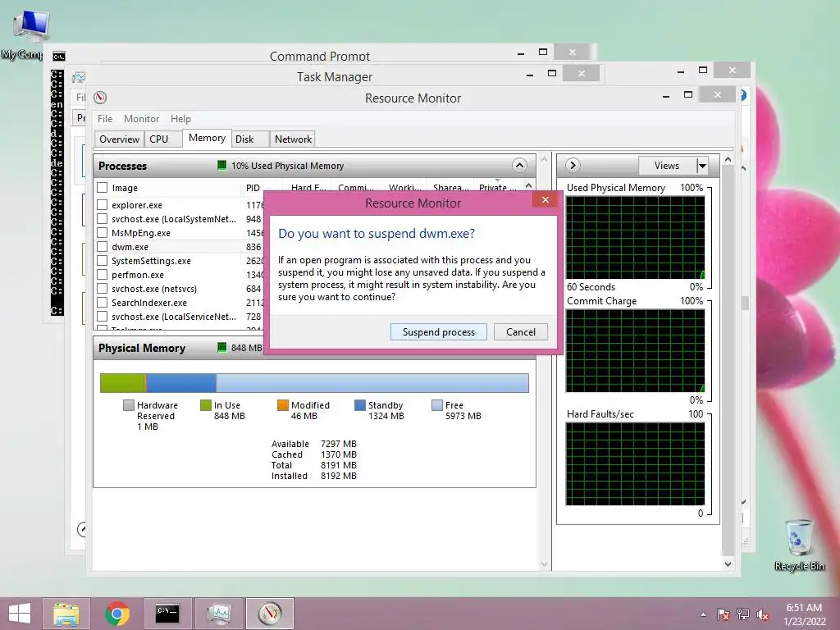
Task: Confirm with Suspend process button
Action: tap(439, 332)
